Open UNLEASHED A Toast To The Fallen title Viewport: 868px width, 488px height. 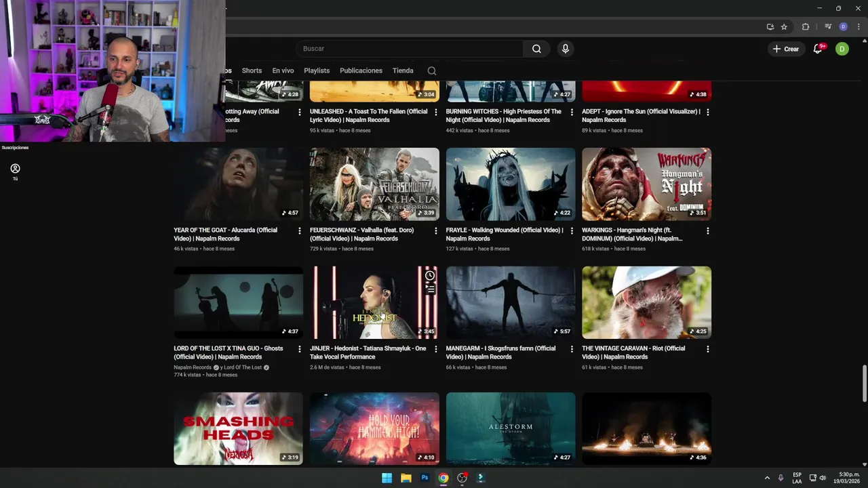click(x=369, y=116)
